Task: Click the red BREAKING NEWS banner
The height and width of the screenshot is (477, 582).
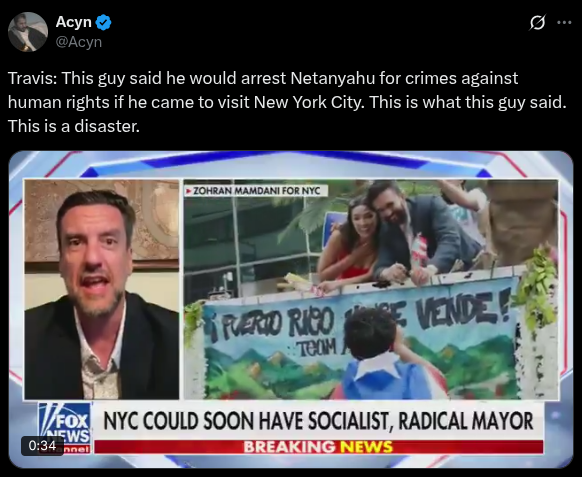Action: (x=318, y=447)
